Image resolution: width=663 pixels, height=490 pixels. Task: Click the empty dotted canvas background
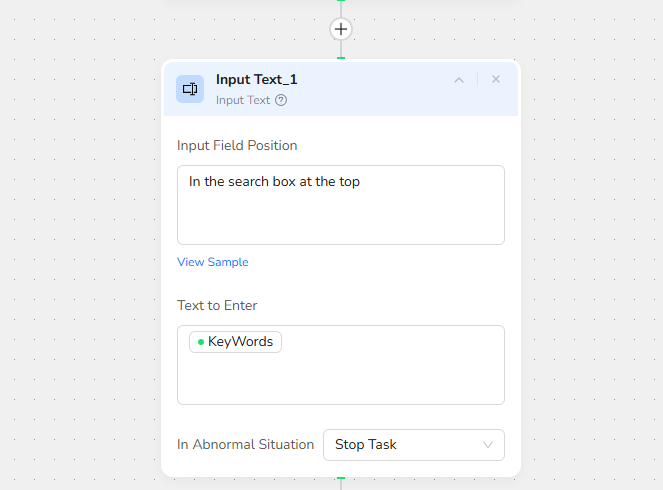tap(80, 250)
